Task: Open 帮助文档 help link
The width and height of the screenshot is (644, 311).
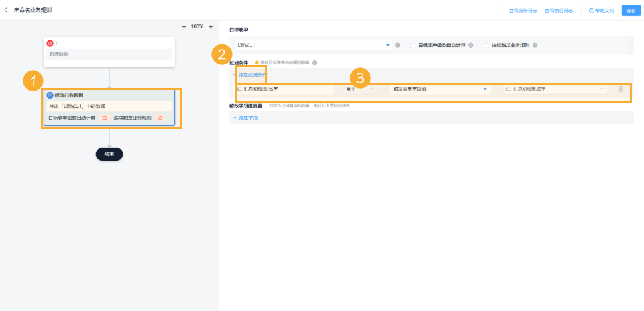Action: point(602,11)
